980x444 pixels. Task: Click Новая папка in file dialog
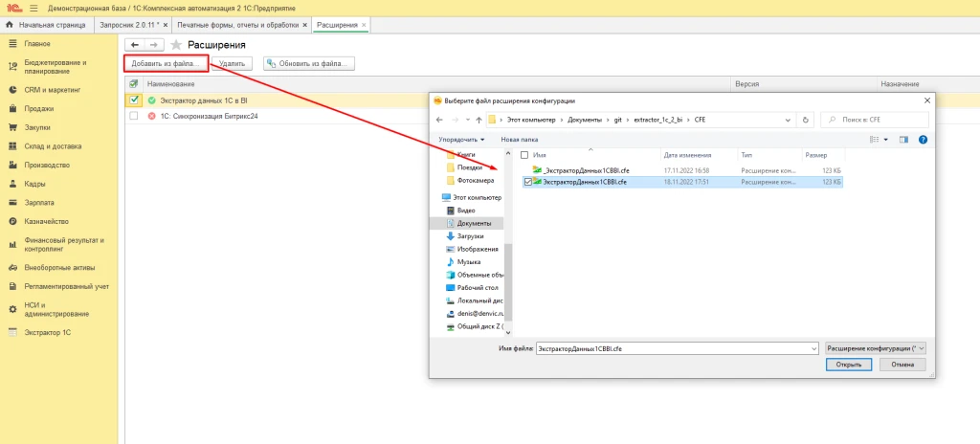tap(520, 140)
